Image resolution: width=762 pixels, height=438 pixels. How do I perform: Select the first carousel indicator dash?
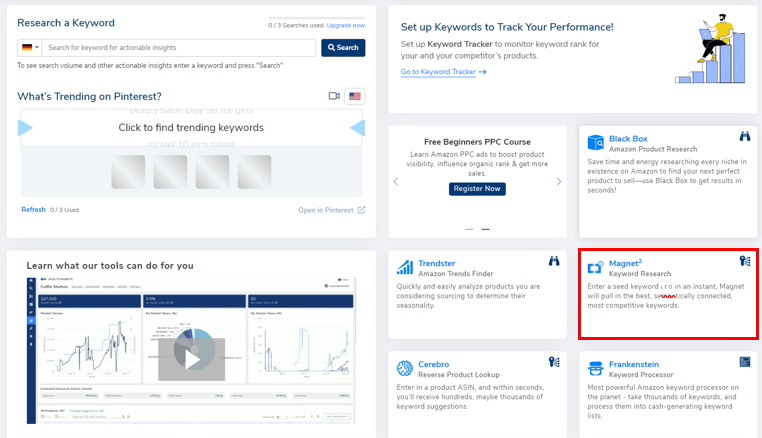[x=469, y=229]
